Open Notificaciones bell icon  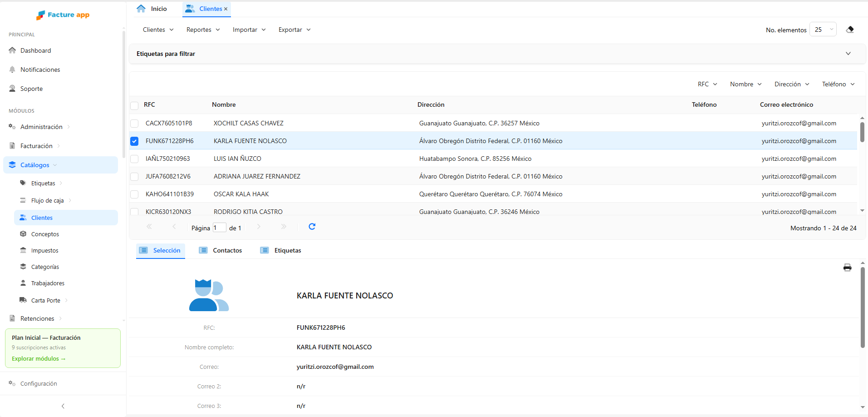[x=12, y=69]
